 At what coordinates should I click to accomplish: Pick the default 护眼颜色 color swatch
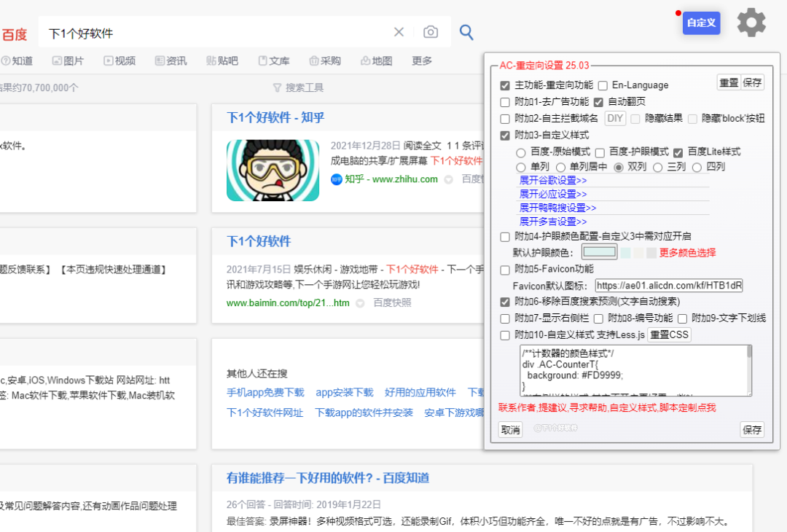click(x=598, y=253)
